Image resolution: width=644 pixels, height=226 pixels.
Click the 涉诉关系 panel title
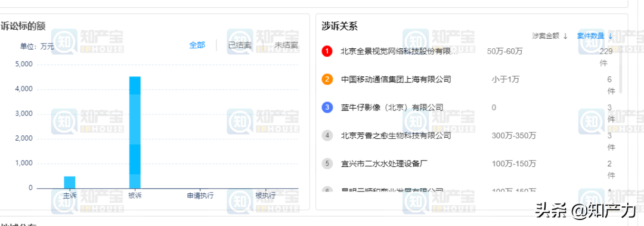tap(339, 26)
